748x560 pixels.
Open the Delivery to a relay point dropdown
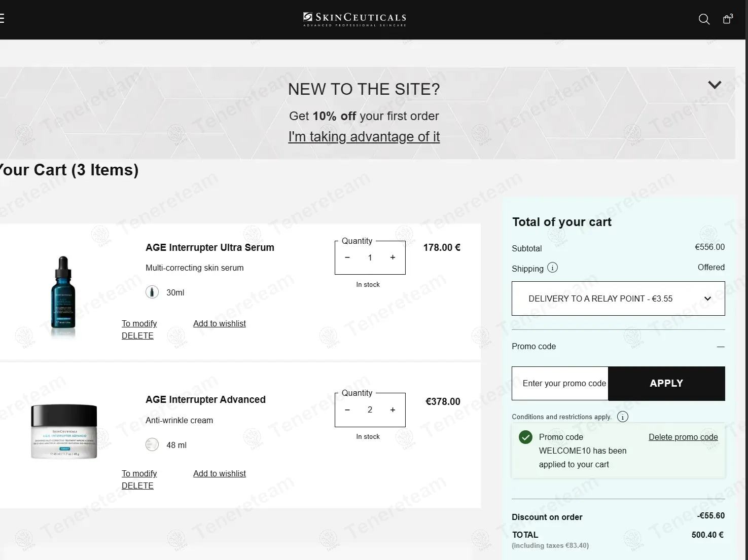(x=618, y=298)
